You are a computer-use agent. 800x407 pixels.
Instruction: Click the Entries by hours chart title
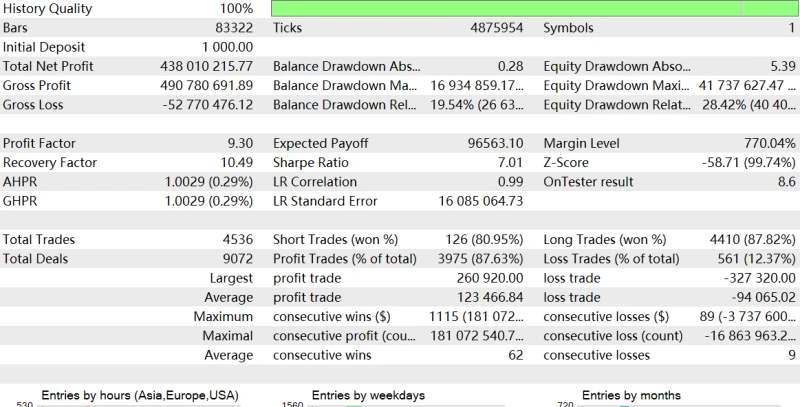point(140,396)
